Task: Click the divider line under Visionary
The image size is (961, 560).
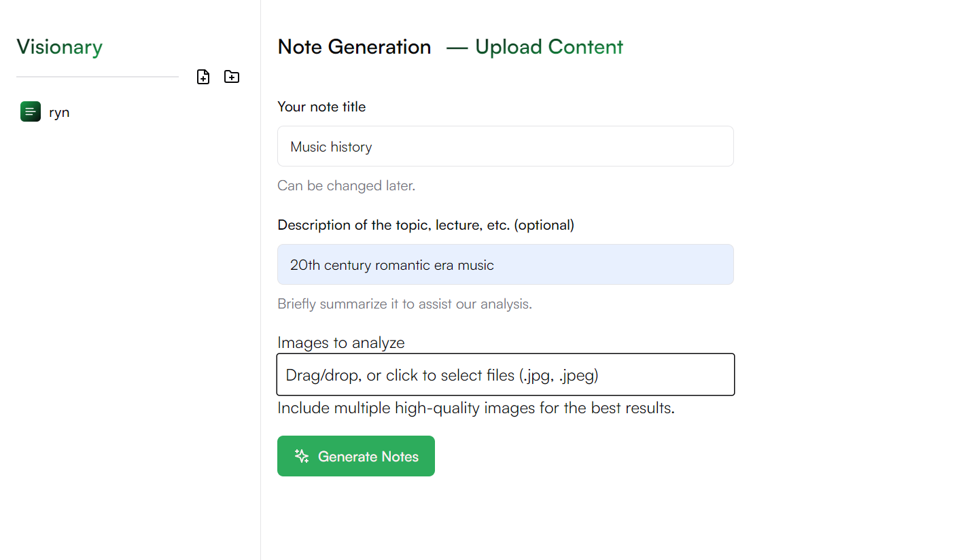Action: tap(97, 77)
